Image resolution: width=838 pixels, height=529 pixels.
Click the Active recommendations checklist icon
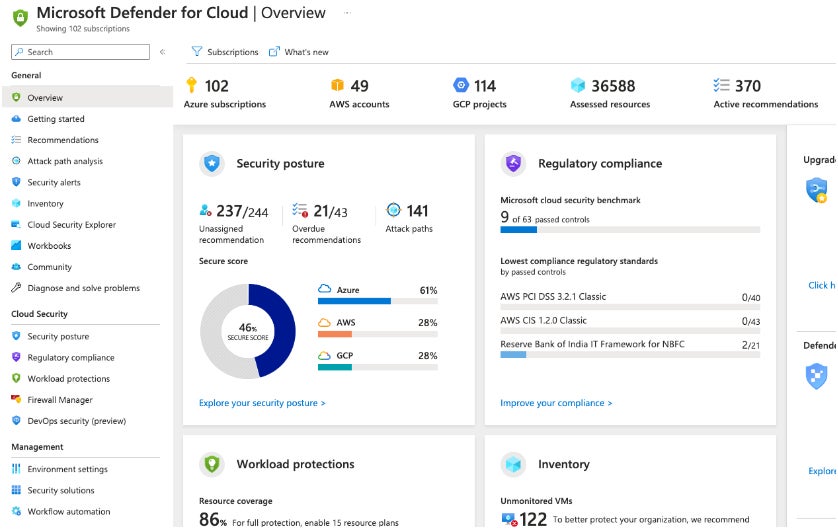coord(721,85)
